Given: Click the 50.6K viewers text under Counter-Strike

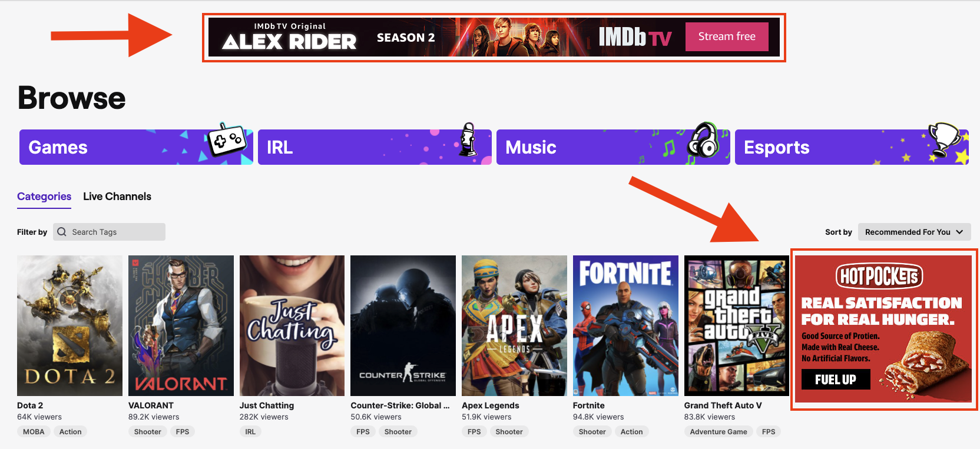Looking at the screenshot, I should pos(376,417).
